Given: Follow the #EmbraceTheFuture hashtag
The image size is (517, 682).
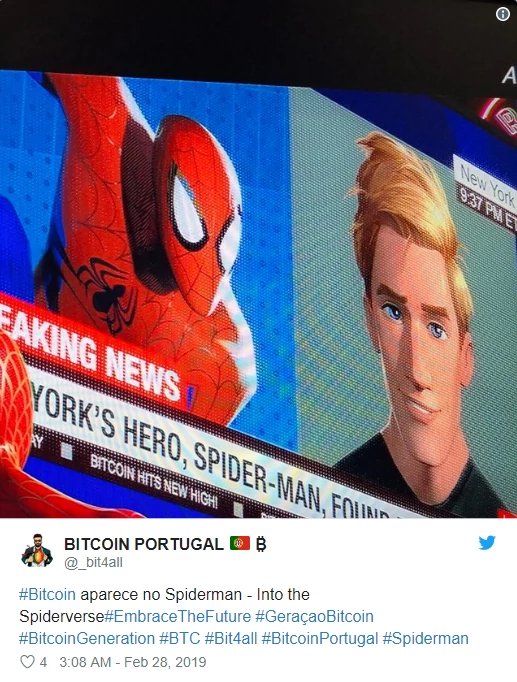Looking at the screenshot, I should pos(177,616).
